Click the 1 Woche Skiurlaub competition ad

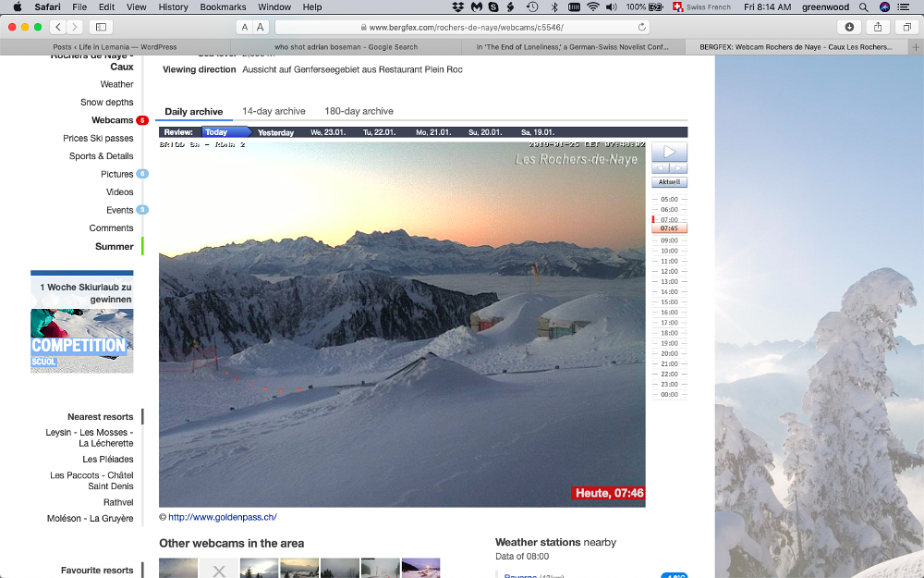point(81,322)
